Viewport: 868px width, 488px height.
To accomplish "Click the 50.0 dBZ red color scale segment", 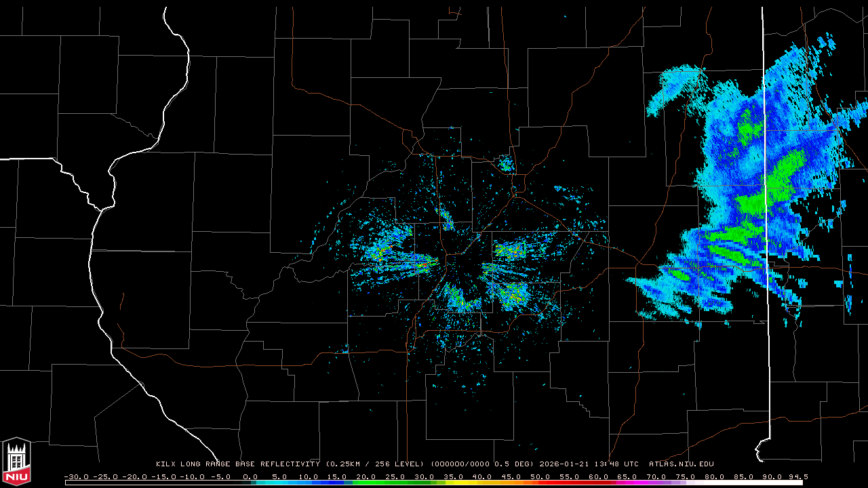I will pyautogui.click(x=541, y=483).
